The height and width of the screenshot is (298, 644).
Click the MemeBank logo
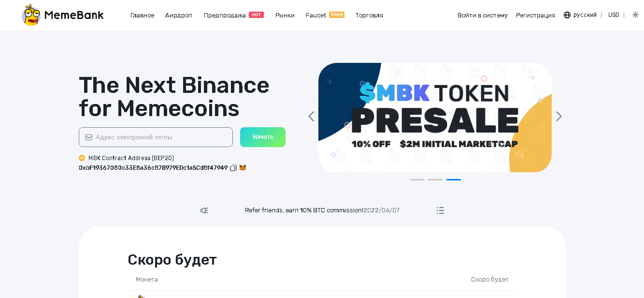tap(63, 15)
